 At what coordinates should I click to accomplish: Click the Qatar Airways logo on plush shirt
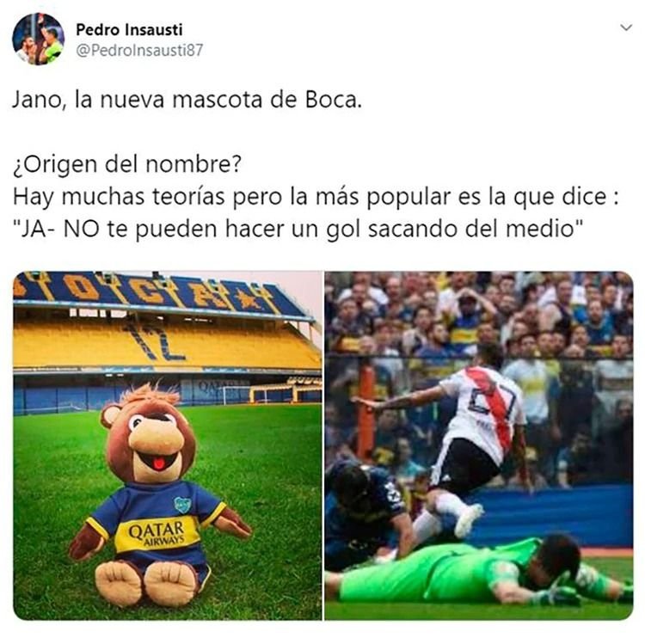point(157,533)
